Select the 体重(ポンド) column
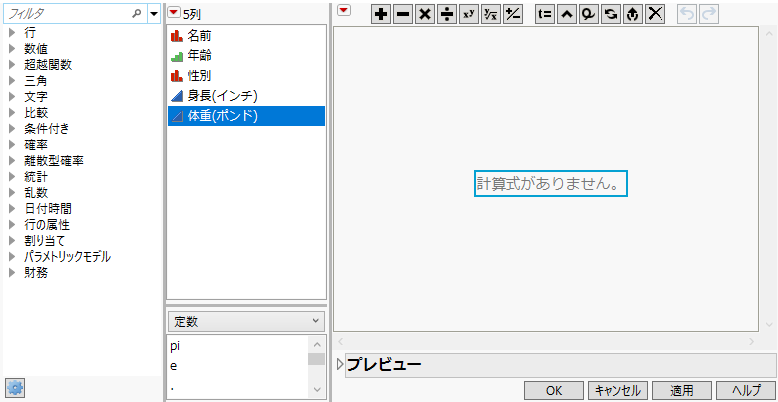This screenshot has width=778, height=402. (x=246, y=116)
